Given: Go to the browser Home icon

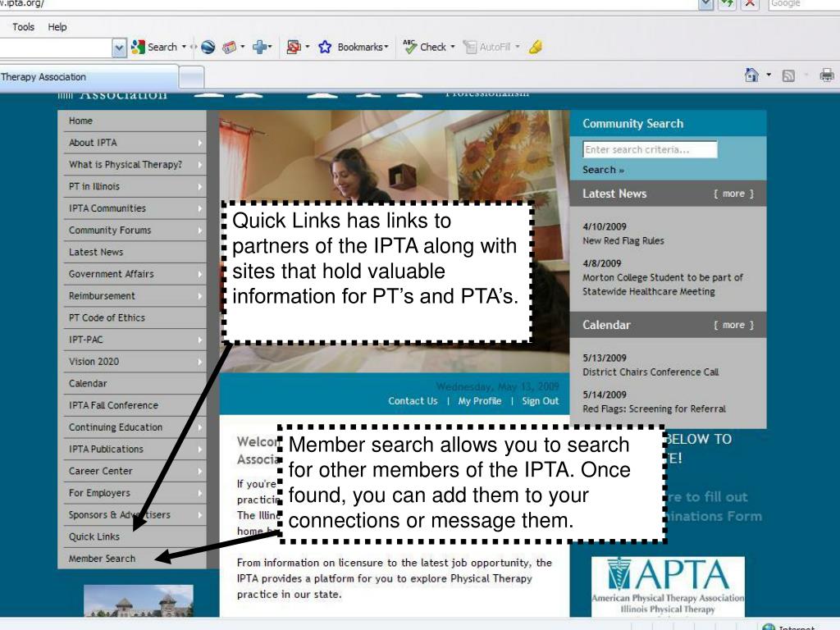Looking at the screenshot, I should click(751, 75).
